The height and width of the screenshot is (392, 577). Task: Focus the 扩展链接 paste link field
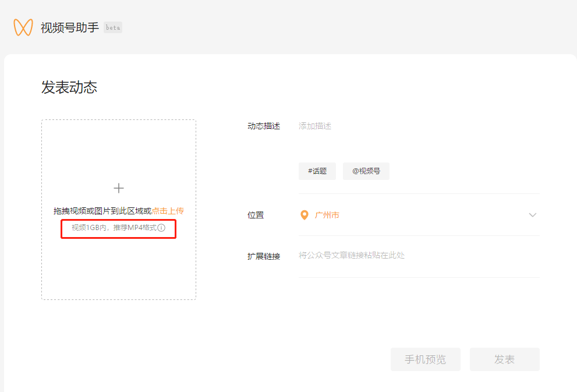419,256
